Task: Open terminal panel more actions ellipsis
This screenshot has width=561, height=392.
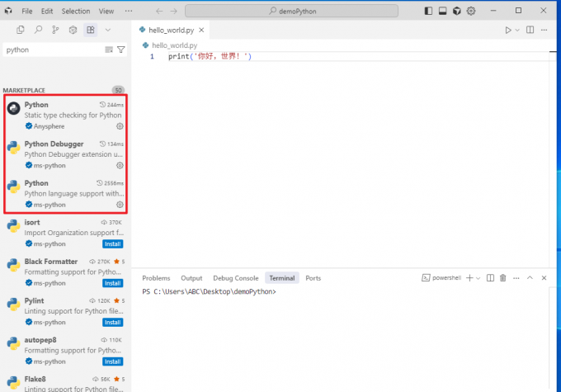Action: [516, 278]
